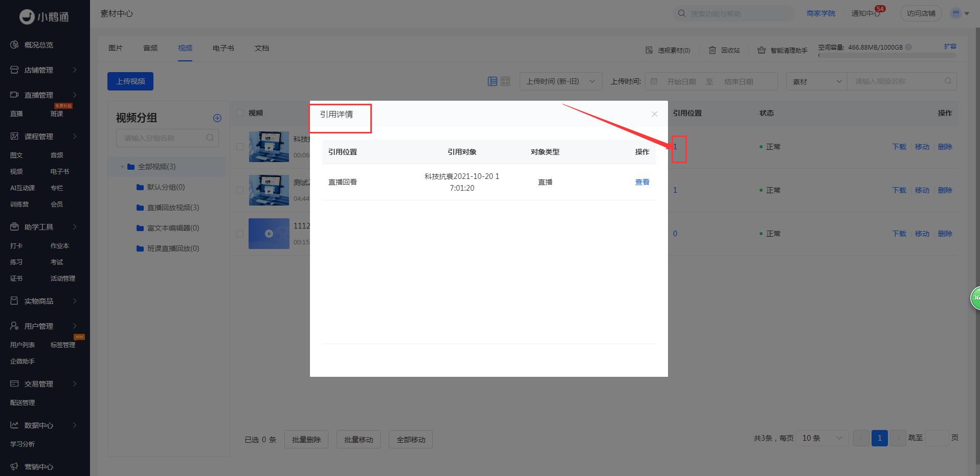Click the 上传视频 button
Screen dimensions: 980x476
pos(130,81)
